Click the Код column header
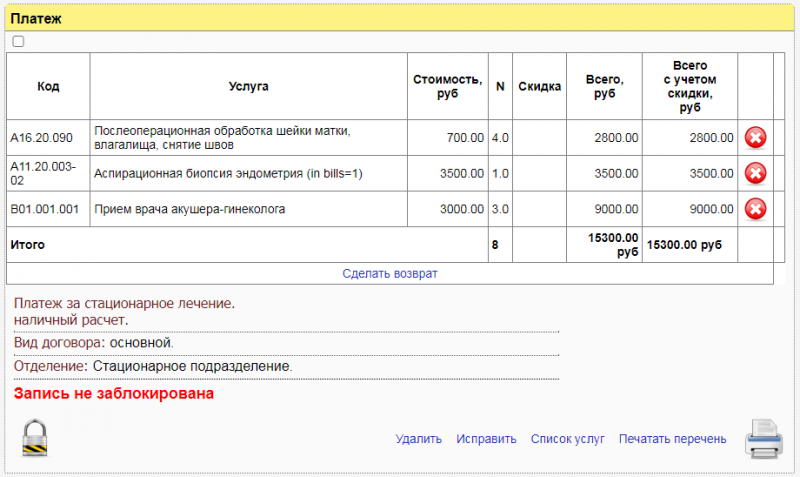 [x=48, y=87]
